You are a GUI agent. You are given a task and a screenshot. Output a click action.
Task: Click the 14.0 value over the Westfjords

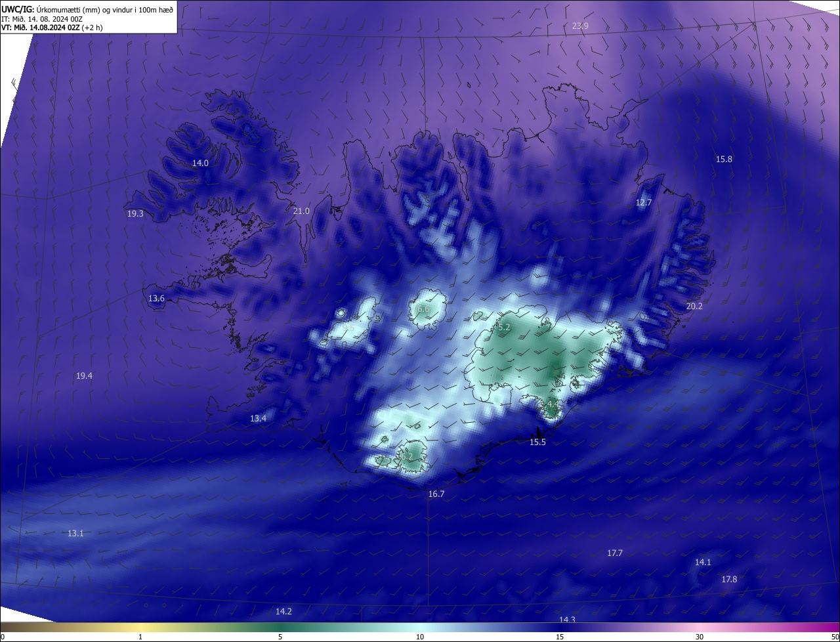coord(200,163)
